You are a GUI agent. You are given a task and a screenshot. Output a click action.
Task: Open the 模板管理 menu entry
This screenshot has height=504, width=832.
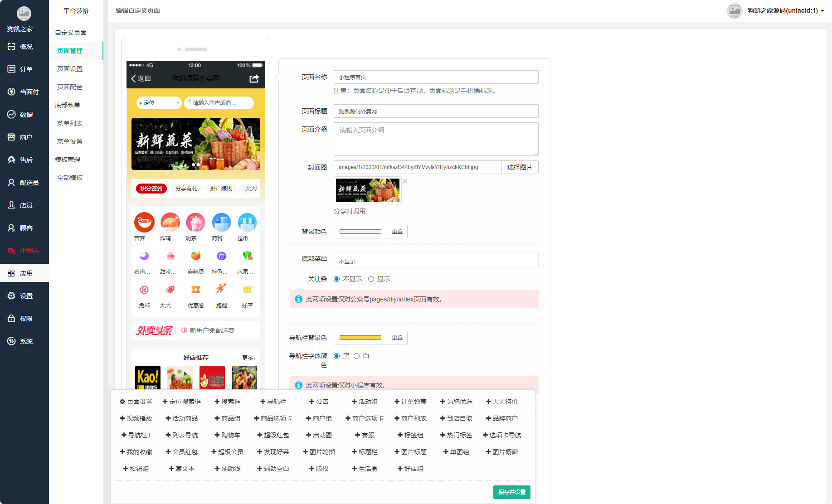(x=68, y=159)
